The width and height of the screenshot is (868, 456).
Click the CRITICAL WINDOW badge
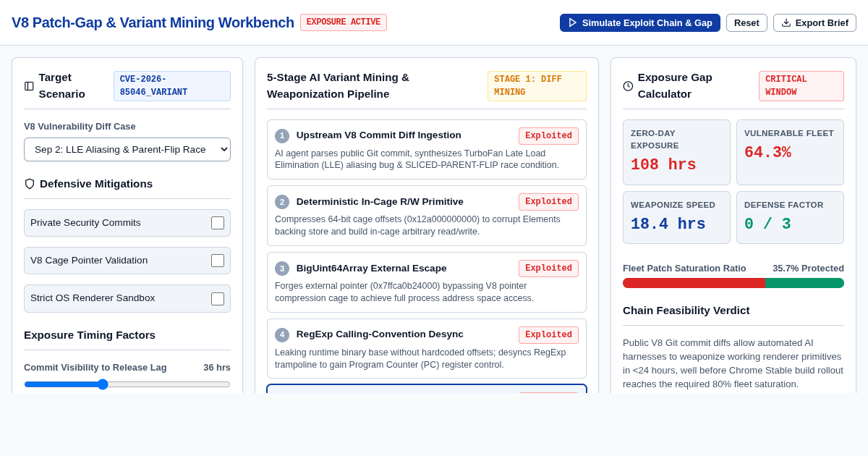(x=801, y=86)
